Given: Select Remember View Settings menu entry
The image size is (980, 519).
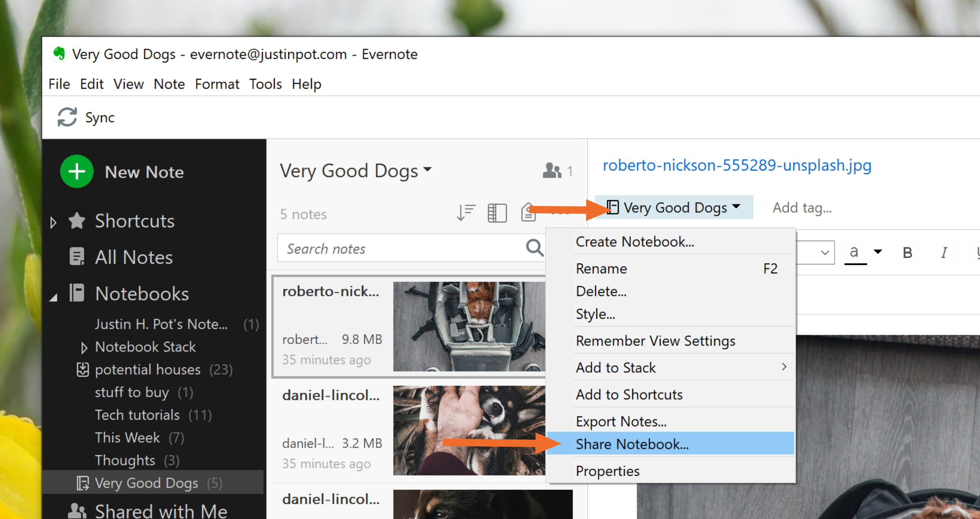Looking at the screenshot, I should click(670, 340).
